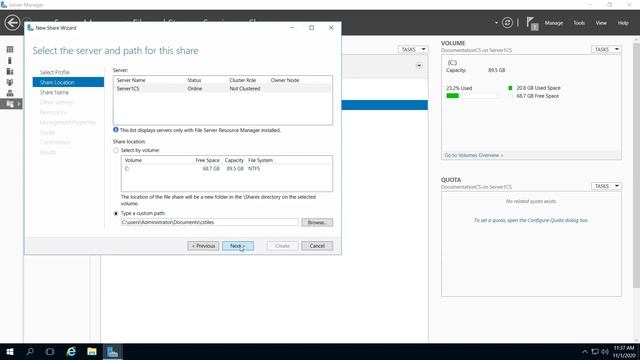Screen dimensions: 640x360
Task: Open the Manage menu
Action: point(553,23)
